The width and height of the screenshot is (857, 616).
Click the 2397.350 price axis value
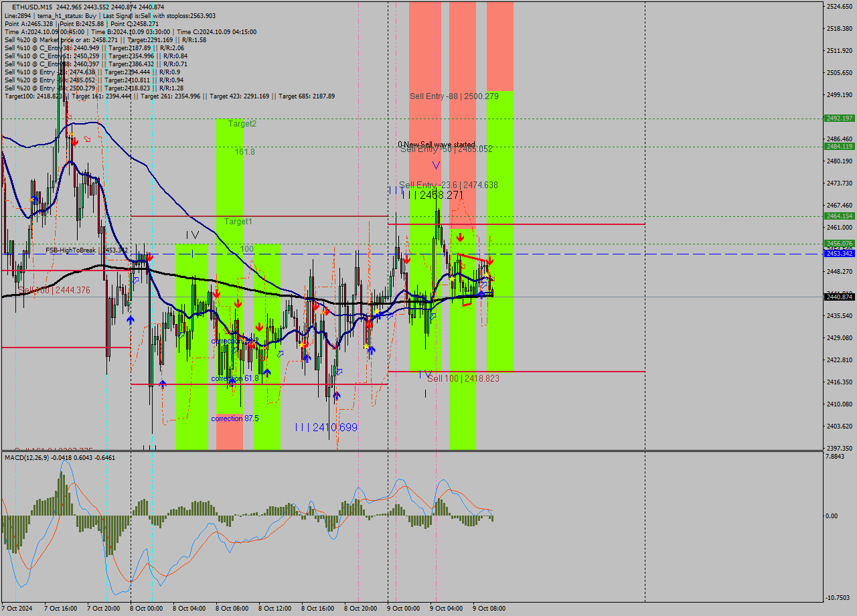click(x=839, y=449)
